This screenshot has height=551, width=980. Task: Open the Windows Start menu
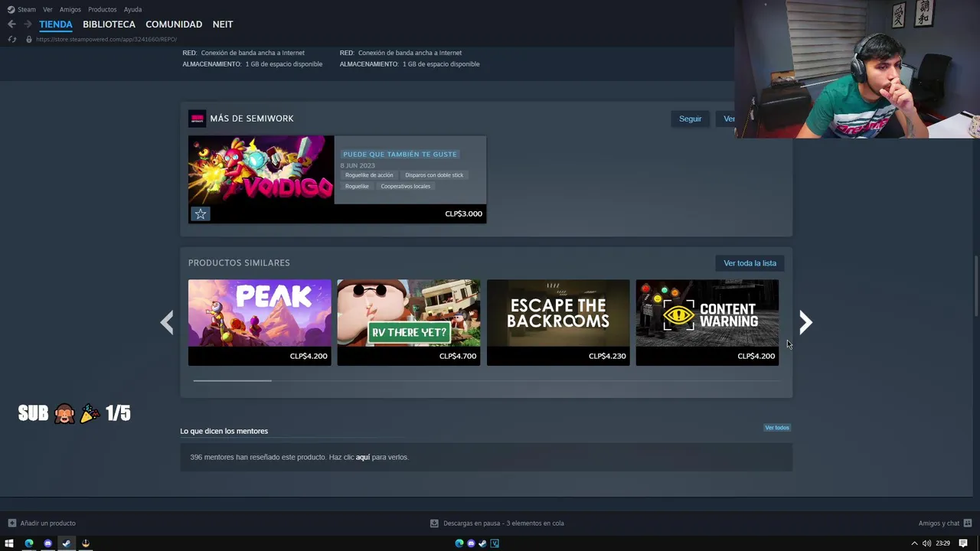point(9,543)
